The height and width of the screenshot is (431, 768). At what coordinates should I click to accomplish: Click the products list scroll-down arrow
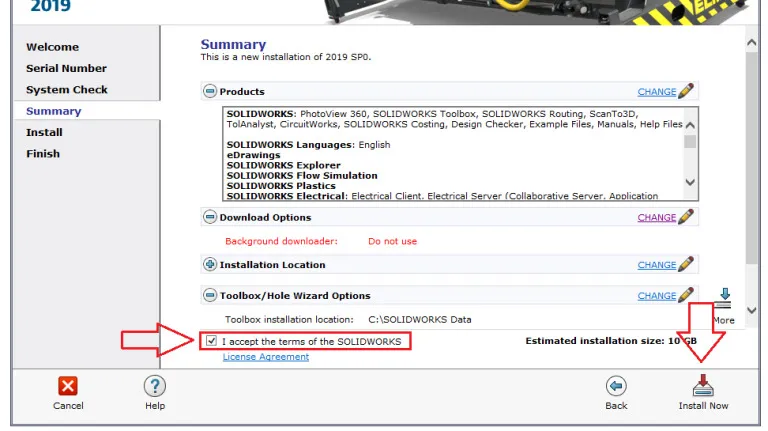[x=690, y=182]
